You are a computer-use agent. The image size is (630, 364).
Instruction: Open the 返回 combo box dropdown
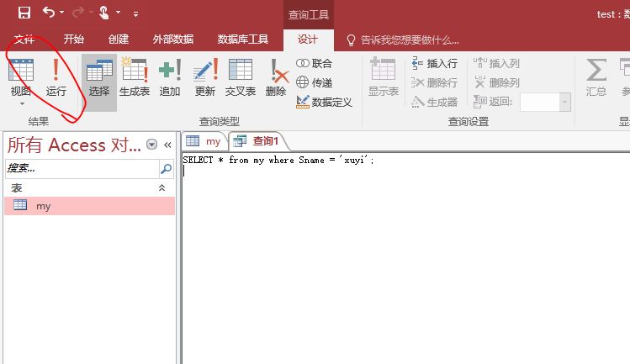coord(565,102)
